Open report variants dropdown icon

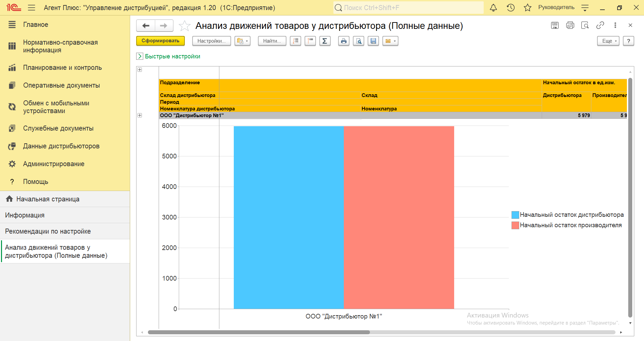(x=242, y=41)
